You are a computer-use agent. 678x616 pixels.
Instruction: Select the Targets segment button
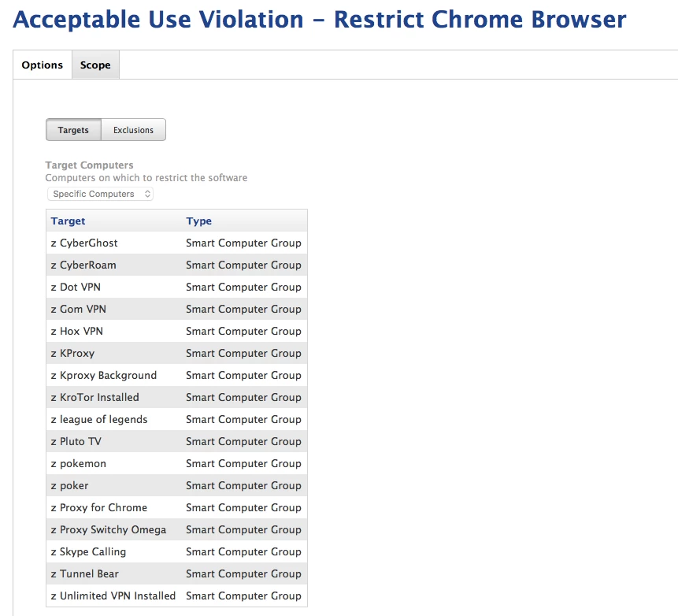[73, 130]
